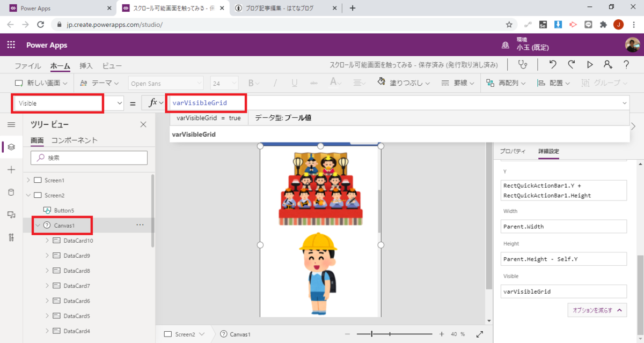Click the tree view search field
This screenshot has height=343, width=644.
(x=89, y=158)
